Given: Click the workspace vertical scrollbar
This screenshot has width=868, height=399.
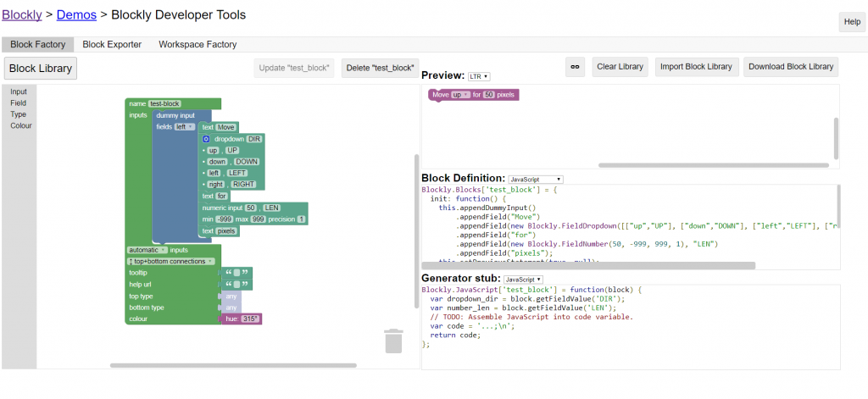Looking at the screenshot, I should click(417, 230).
